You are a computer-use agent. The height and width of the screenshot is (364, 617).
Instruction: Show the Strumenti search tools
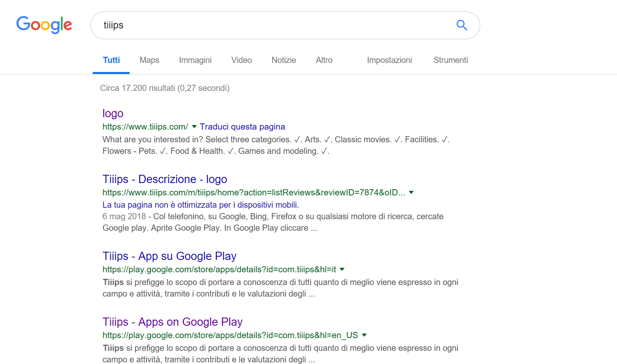click(x=450, y=60)
